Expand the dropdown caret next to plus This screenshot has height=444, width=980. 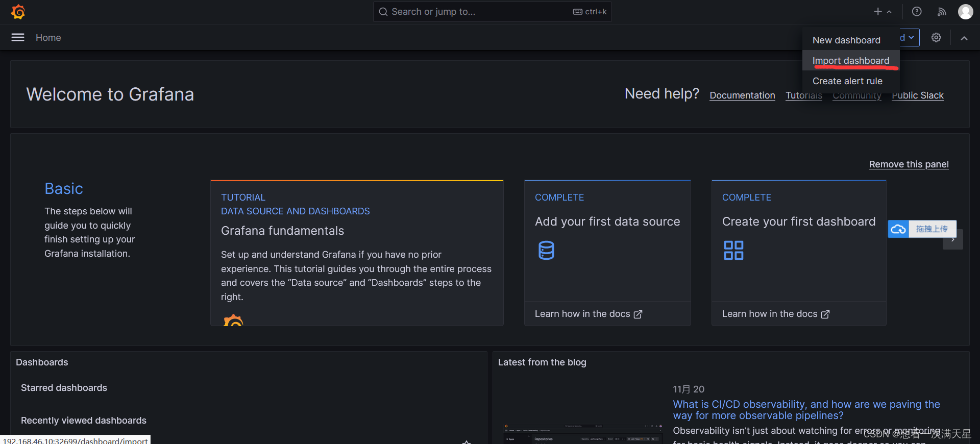[889, 12]
